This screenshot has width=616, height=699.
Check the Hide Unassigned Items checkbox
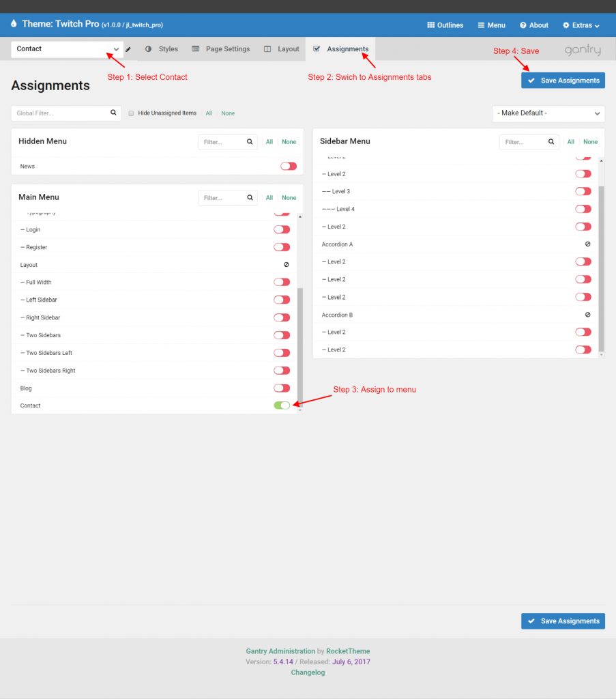(x=130, y=113)
